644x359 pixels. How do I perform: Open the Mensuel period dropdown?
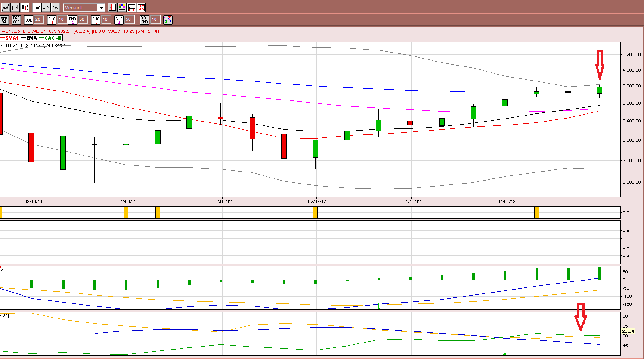coord(84,8)
